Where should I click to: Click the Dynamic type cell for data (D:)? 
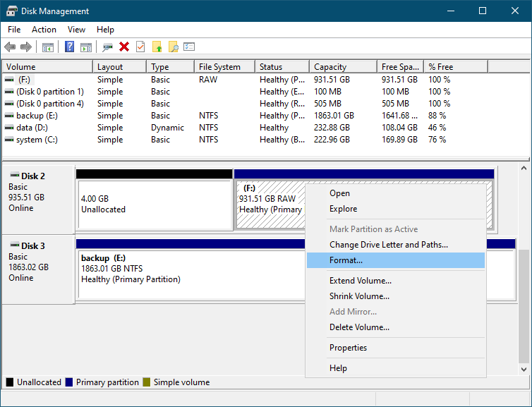(168, 128)
